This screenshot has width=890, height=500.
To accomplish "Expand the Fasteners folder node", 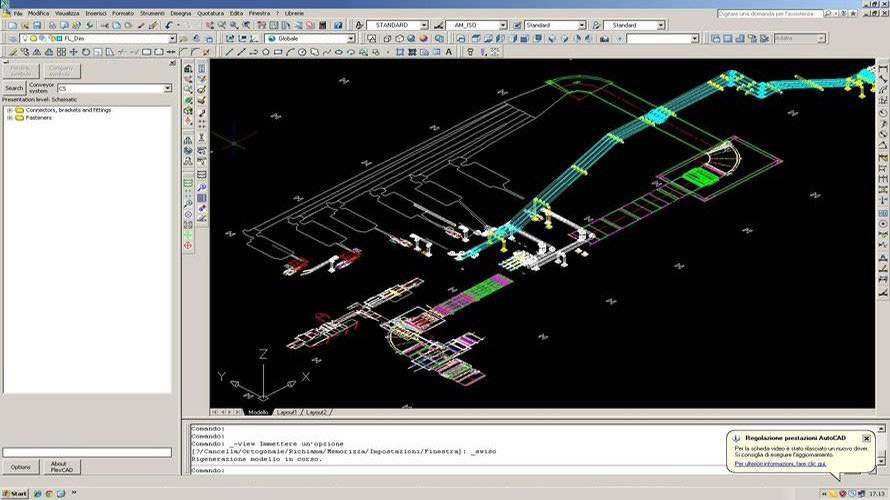I will click(x=10, y=118).
